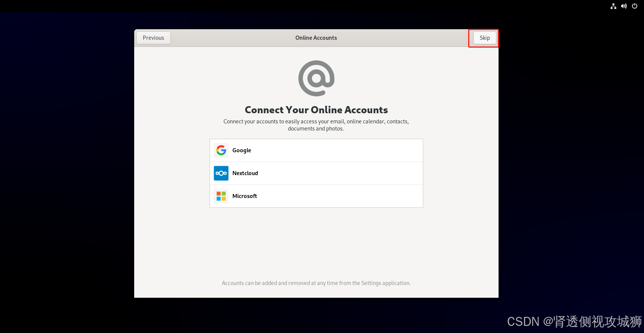Viewport: 644px width, 333px height.
Task: Open the volume speaker icon
Action: point(624,6)
